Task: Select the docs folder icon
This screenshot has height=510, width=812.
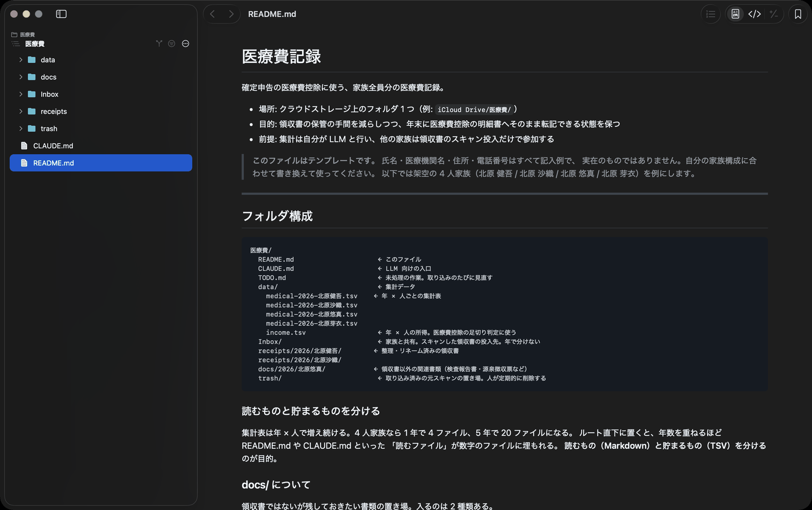Action: [x=32, y=77]
